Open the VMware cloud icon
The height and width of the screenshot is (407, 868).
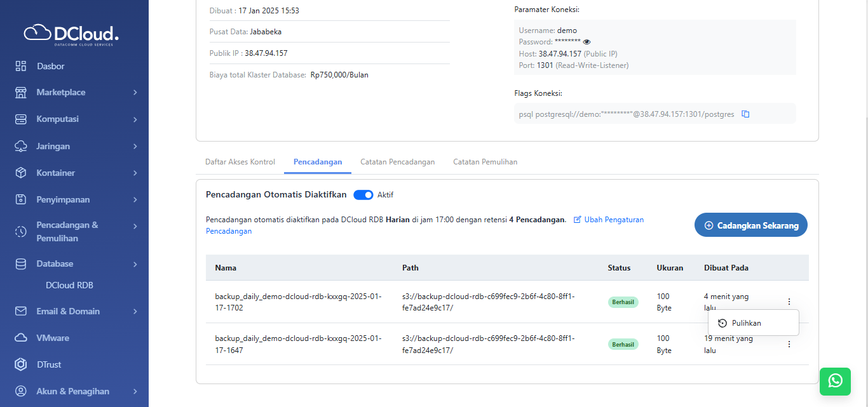(21, 338)
